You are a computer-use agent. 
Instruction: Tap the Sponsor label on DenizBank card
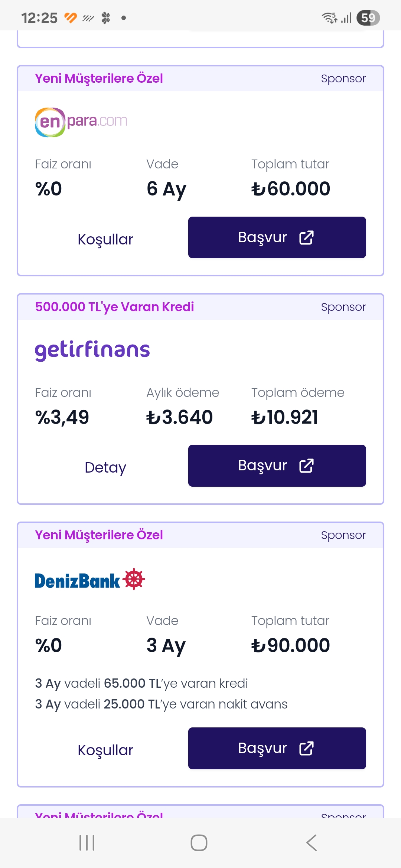click(343, 535)
